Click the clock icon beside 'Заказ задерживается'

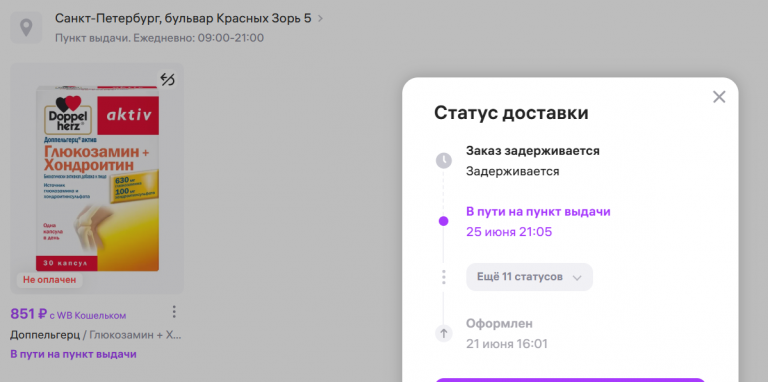click(444, 160)
